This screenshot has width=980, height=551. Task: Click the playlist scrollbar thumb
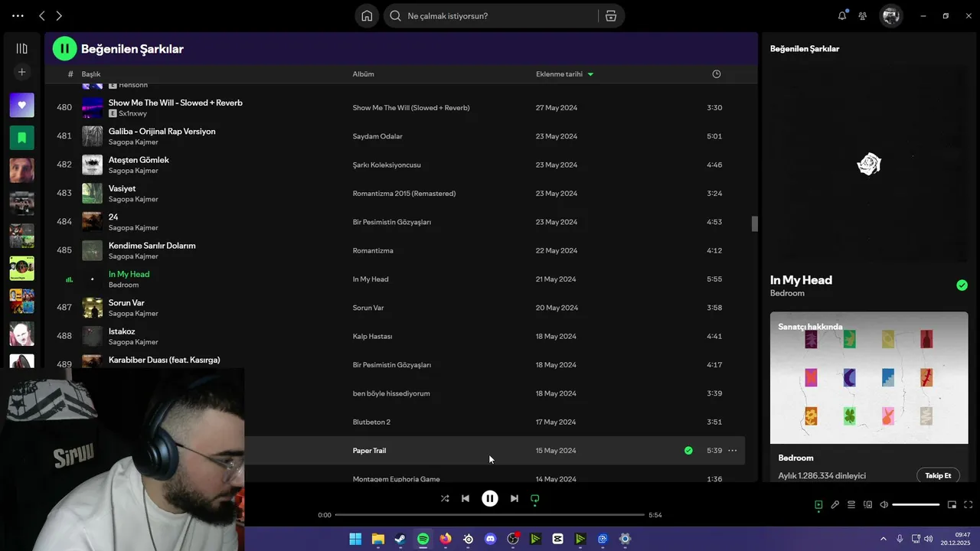click(x=754, y=224)
